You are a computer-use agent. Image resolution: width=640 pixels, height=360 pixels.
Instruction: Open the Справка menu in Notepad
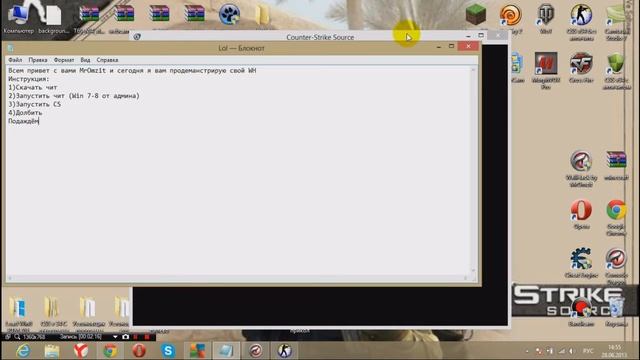click(x=107, y=60)
